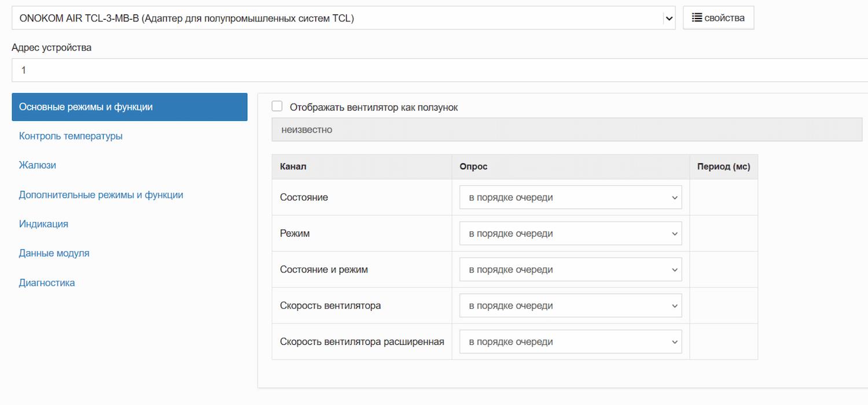868x405 pixels.
Task: Expand the Опрос dropdown for Режим
Action: 570,234
